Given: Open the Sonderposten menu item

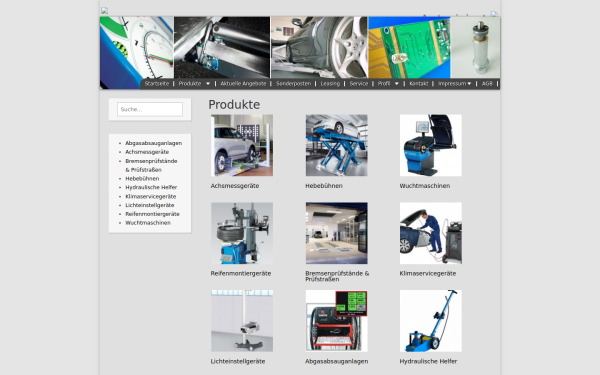Looking at the screenshot, I should (293, 83).
